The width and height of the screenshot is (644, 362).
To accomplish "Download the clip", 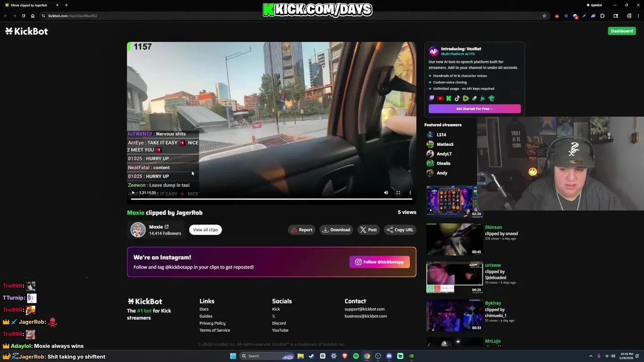I will coord(336,230).
